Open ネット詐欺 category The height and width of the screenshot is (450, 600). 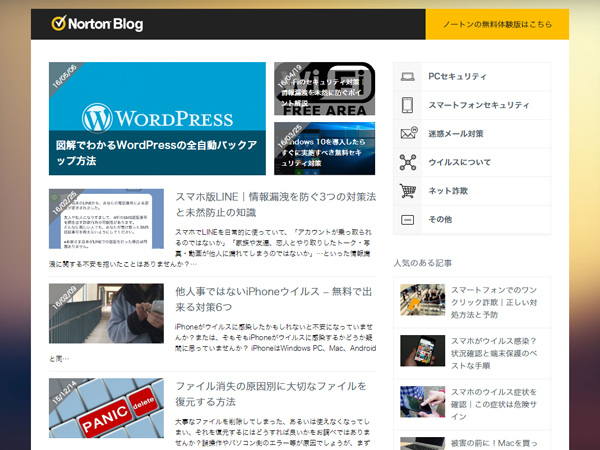472,191
